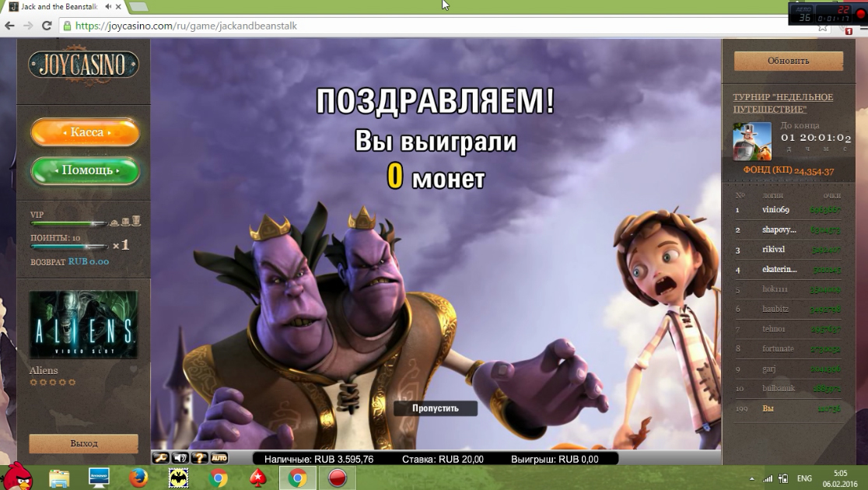Refresh tournament with Обновить button

click(x=788, y=61)
